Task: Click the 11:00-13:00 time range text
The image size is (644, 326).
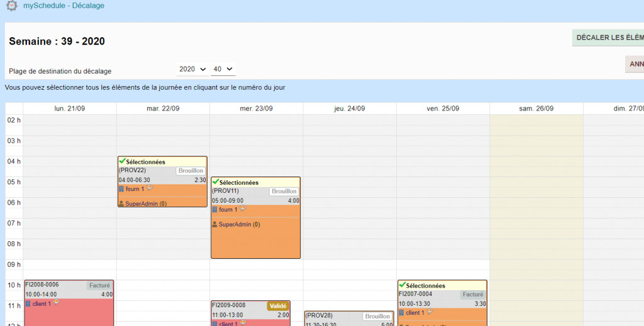Action: point(228,315)
